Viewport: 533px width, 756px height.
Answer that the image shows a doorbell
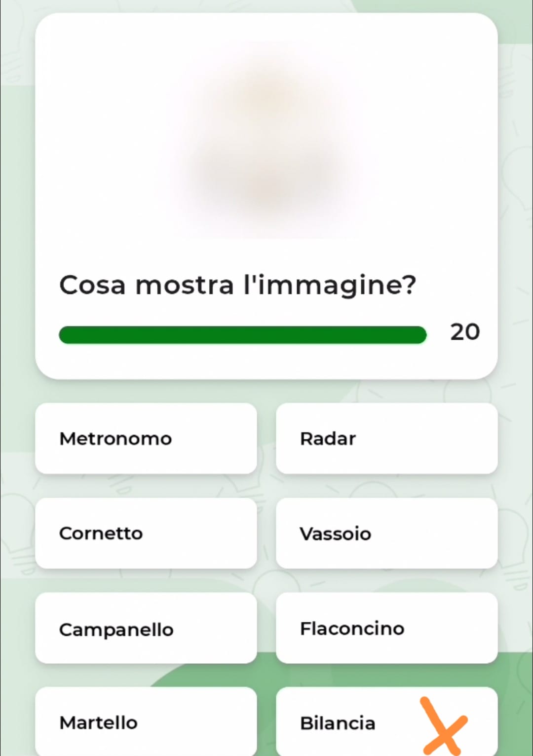[146, 628]
